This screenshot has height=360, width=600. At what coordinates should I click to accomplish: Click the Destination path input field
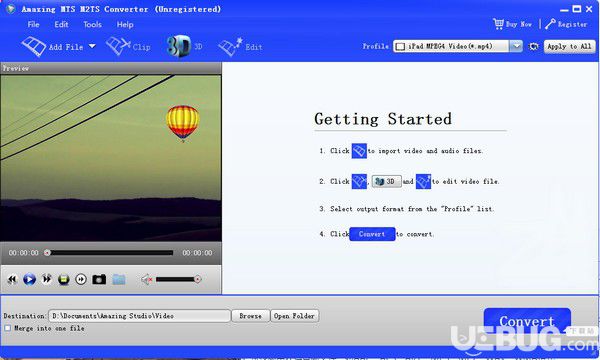(x=140, y=316)
